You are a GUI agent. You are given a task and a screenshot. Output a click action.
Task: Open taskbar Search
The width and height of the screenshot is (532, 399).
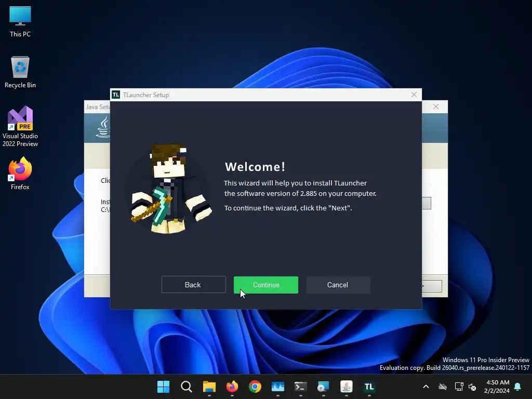tap(187, 387)
